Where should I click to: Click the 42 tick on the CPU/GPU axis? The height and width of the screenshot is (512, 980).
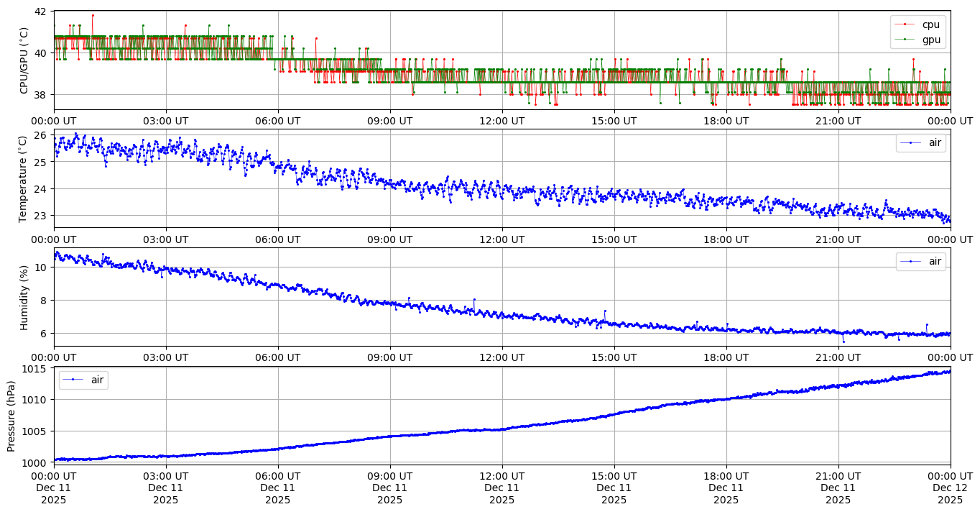pos(40,12)
